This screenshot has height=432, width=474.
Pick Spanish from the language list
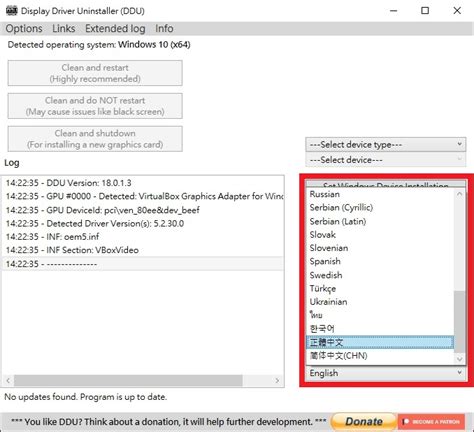(x=380, y=261)
